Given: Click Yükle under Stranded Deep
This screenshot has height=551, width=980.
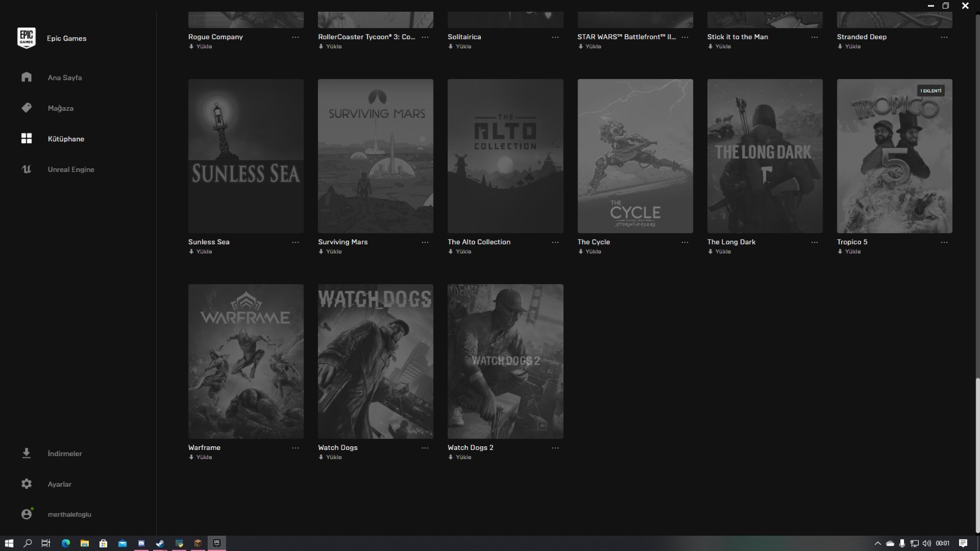Looking at the screenshot, I should pos(850,47).
